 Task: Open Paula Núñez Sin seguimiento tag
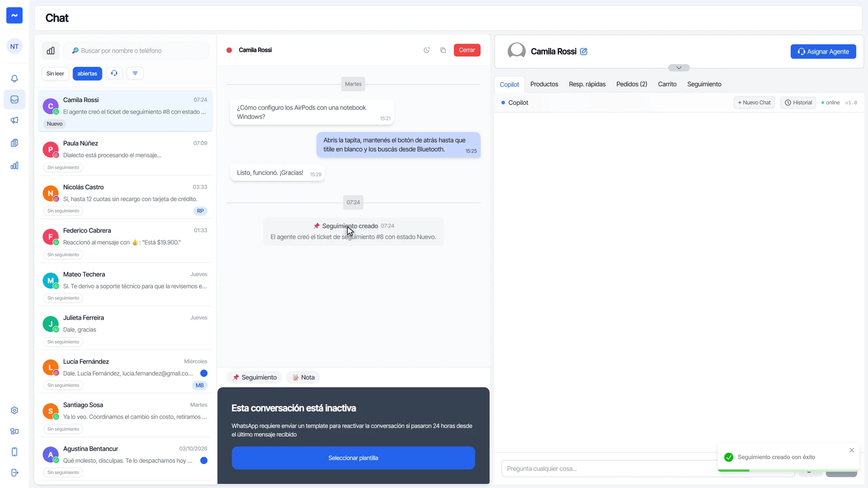tap(63, 168)
